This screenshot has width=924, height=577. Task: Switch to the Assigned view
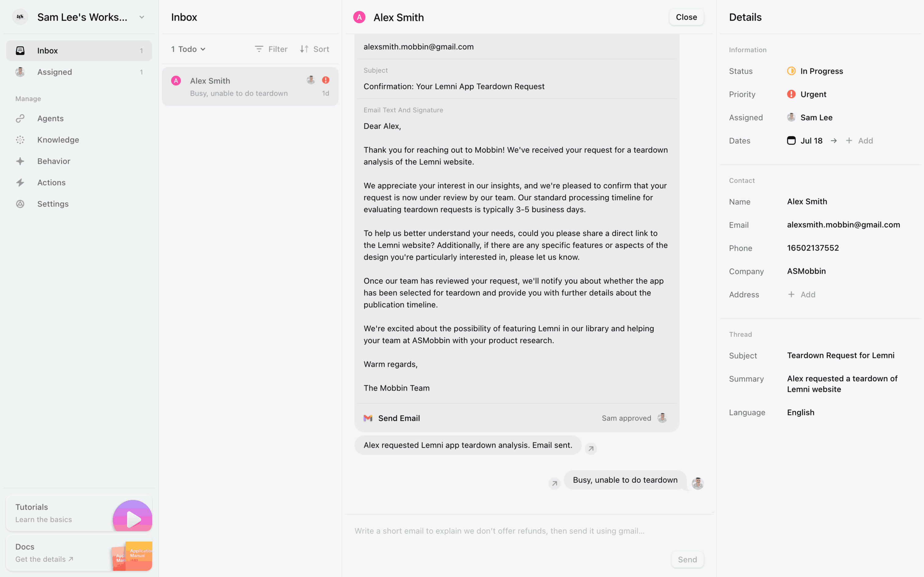(55, 72)
